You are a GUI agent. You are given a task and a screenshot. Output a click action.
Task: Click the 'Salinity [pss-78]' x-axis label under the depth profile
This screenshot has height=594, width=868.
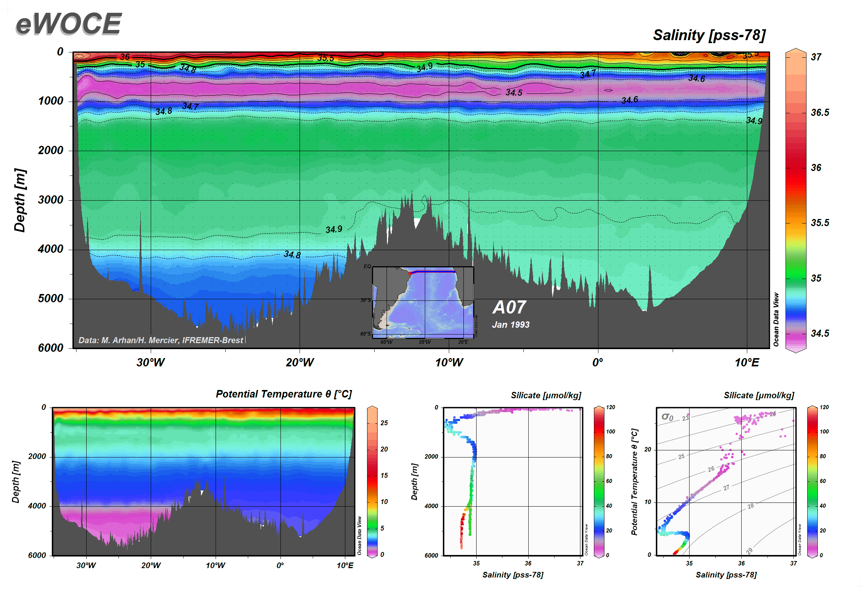513,575
